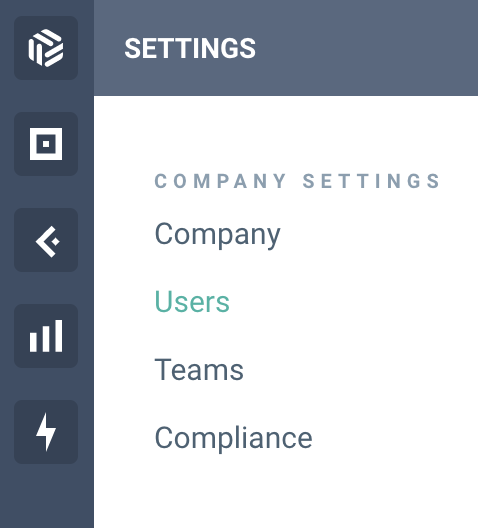Open the Teams settings page
478x528 pixels.
pyautogui.click(x=199, y=369)
